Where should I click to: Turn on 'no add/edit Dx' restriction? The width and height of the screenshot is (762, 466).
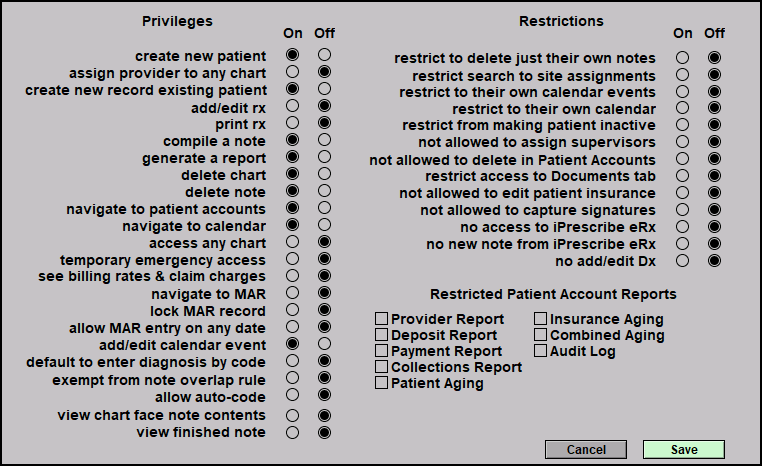[682, 261]
